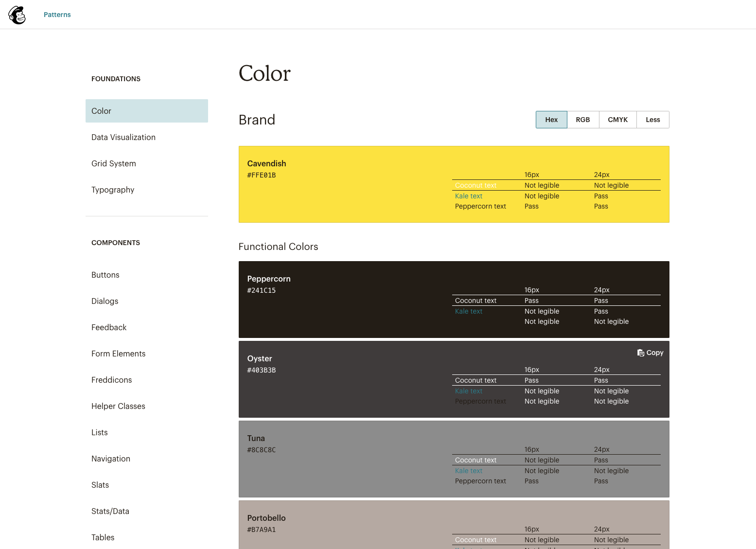
Task: Go to Grid System section
Action: [114, 163]
